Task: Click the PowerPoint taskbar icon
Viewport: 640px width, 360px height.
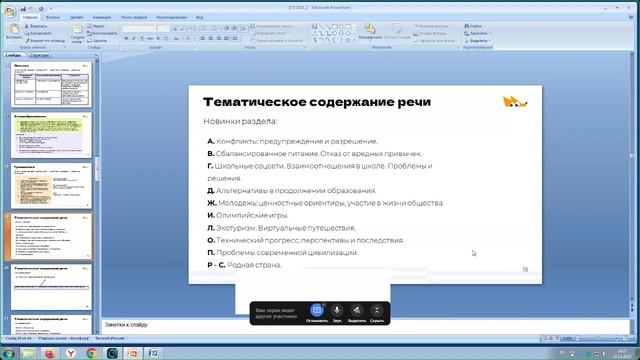Action: click(133, 353)
